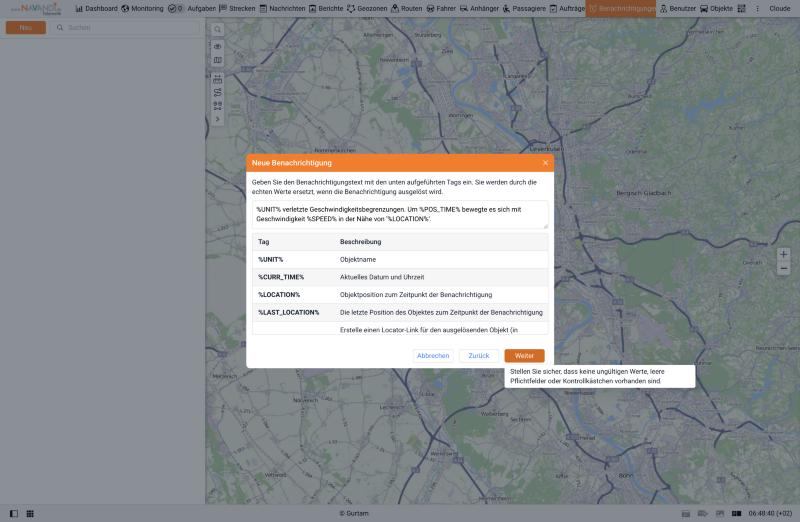Open the map source selector icon
The height and width of the screenshot is (522, 800).
point(217,60)
